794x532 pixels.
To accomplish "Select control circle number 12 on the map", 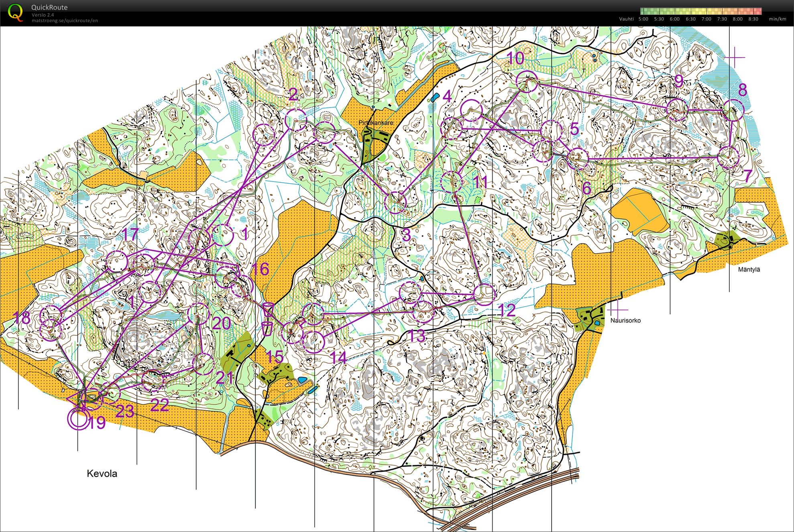I will coord(485,294).
